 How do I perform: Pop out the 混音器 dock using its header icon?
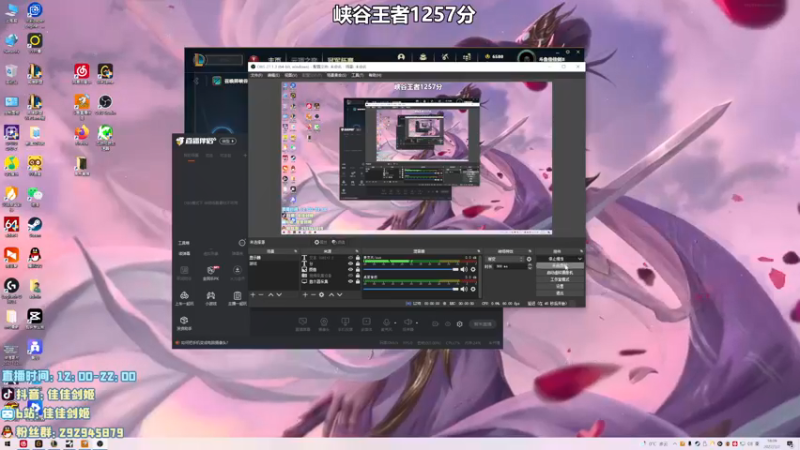point(478,252)
